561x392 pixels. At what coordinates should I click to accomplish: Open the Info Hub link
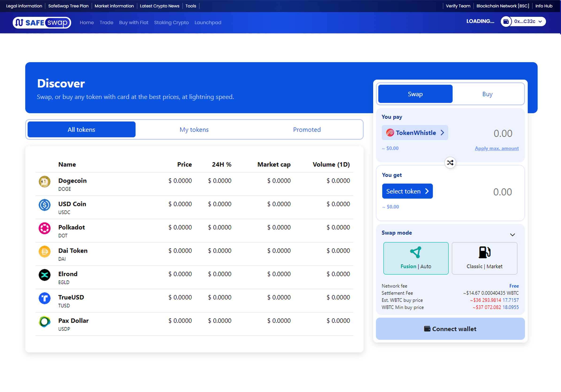click(544, 6)
